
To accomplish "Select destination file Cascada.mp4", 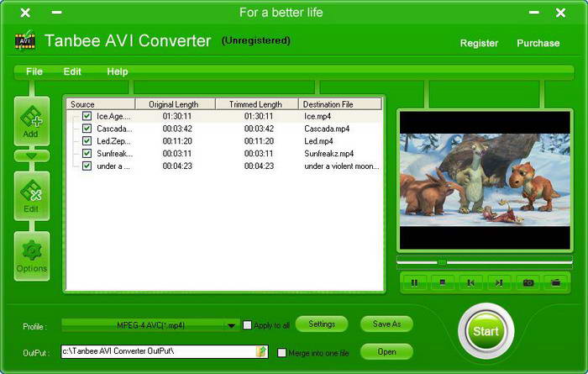I will tap(327, 129).
